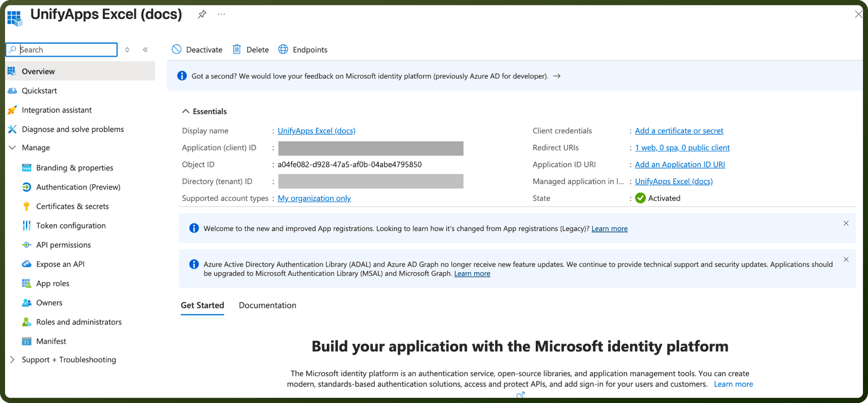Switch to the Documentation tab

[x=268, y=305]
